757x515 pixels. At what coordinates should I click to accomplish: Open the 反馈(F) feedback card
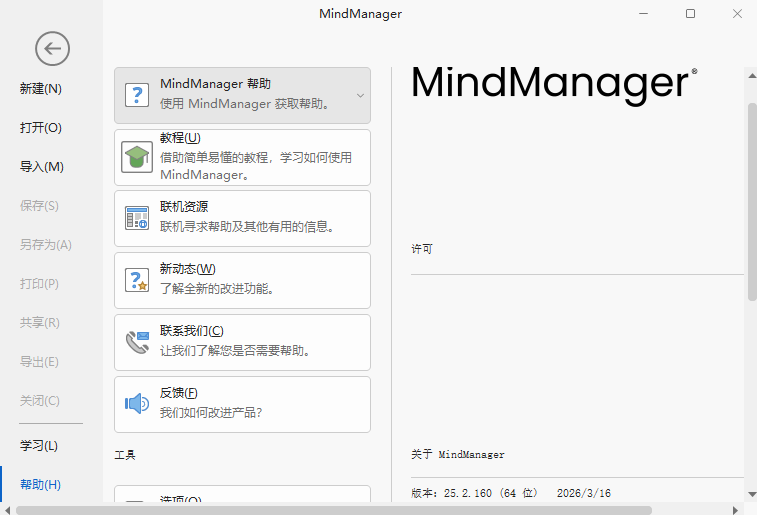[x=242, y=404]
